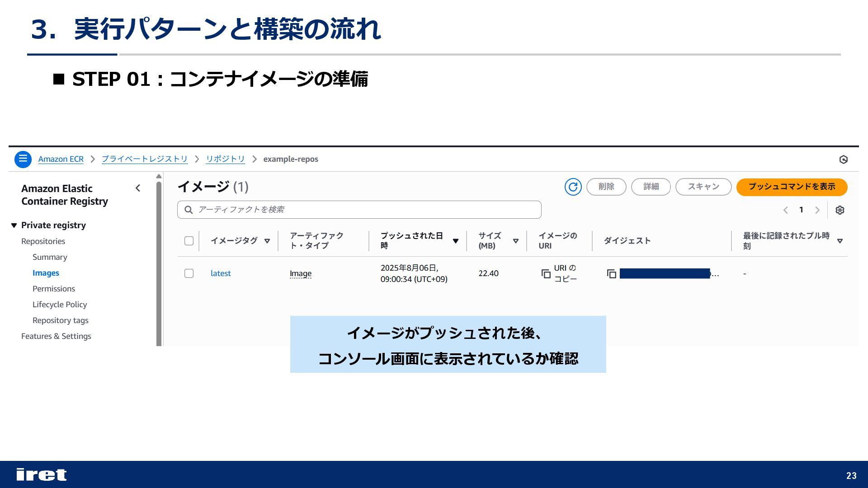
Task: Open Features & Settings in sidebar
Action: tap(56, 336)
